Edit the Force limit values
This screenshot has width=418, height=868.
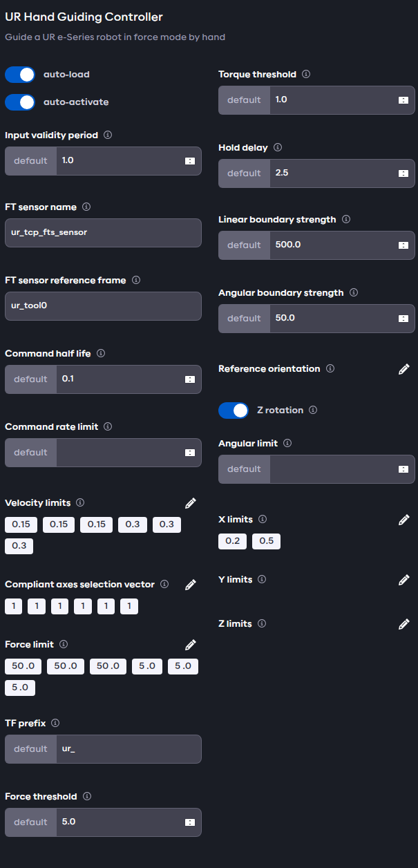(x=191, y=644)
